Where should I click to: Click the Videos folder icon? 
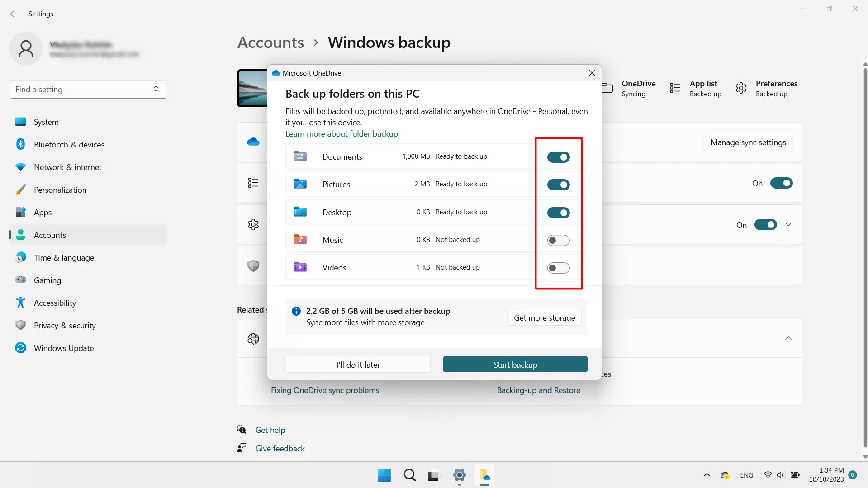[x=300, y=267]
